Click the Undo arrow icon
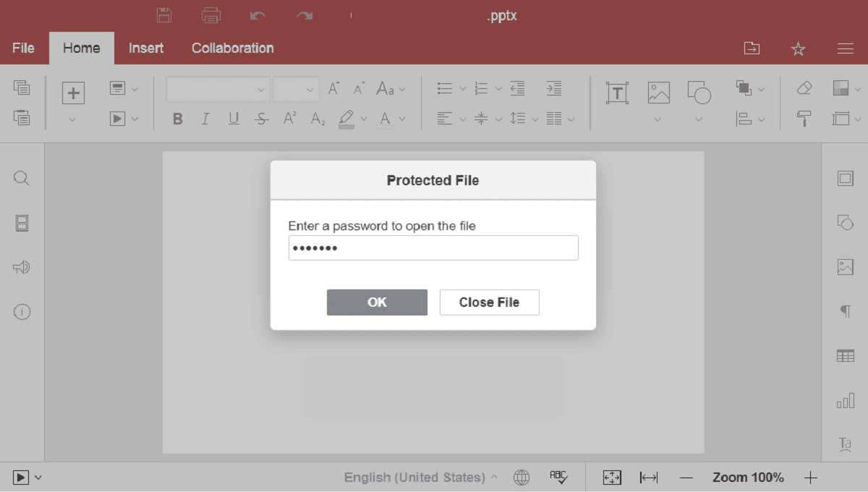Screen dimensions: 868x492 [x=258, y=14]
